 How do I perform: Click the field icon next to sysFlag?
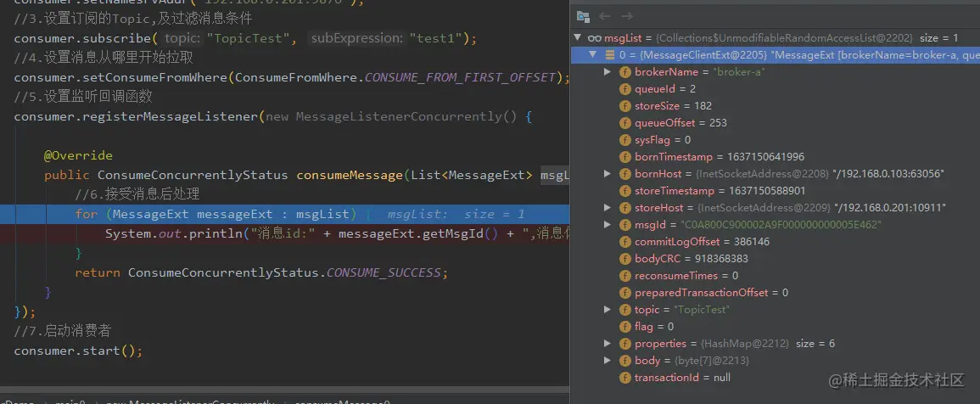624,139
